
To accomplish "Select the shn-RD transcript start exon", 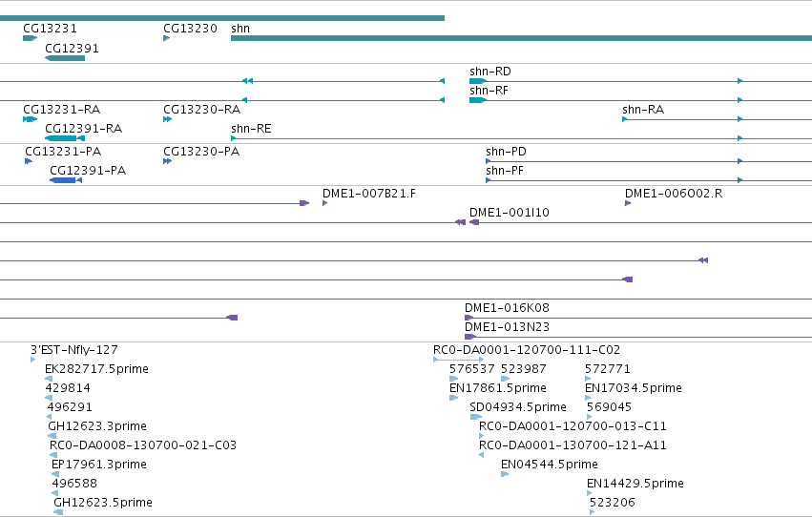I will click(478, 81).
